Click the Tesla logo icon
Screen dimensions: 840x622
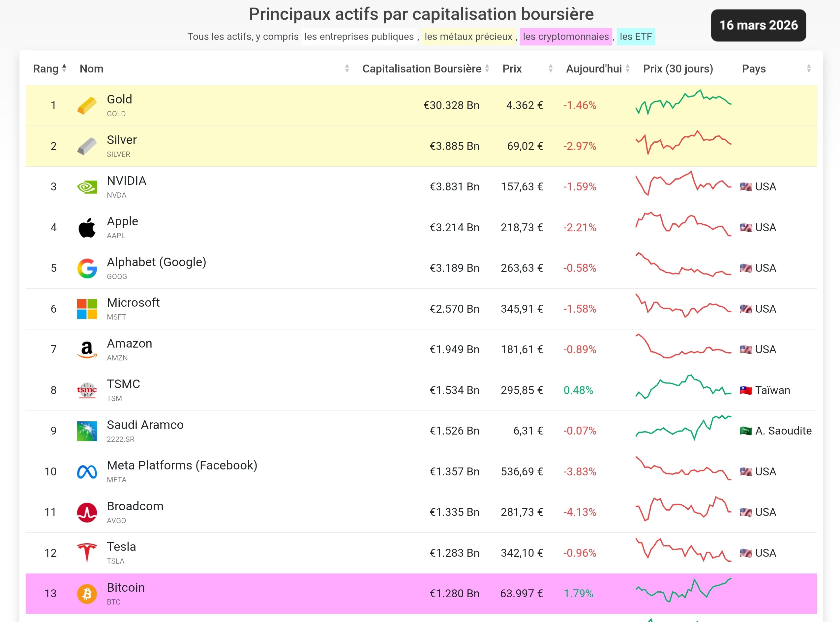tap(87, 553)
